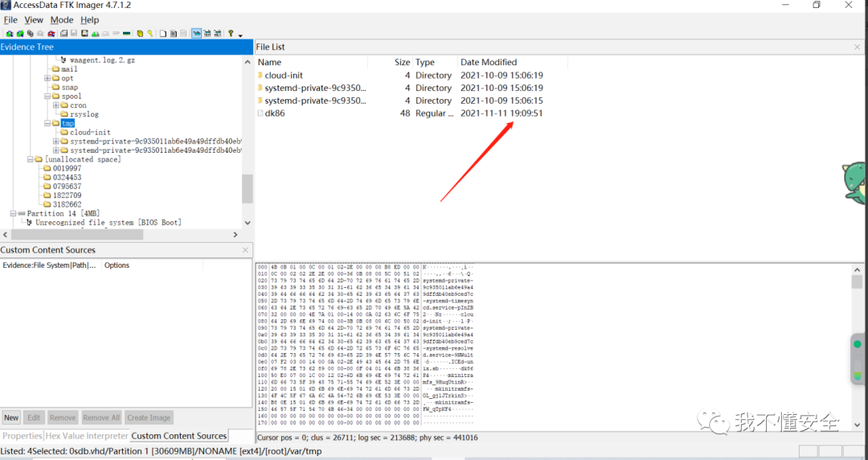Screen dimensions: 868x460
Task: Open the toolbar options dropdown arrow
Action: (240, 35)
